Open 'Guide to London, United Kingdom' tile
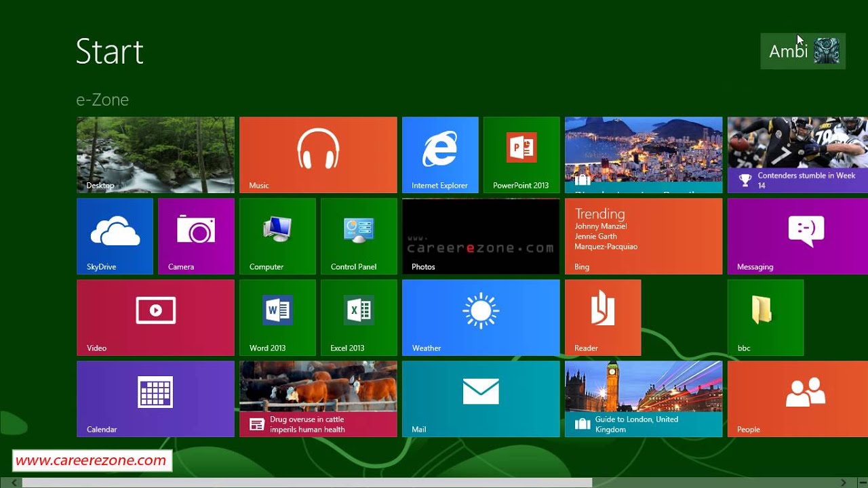Viewport: 868px width, 488px height. (644, 399)
